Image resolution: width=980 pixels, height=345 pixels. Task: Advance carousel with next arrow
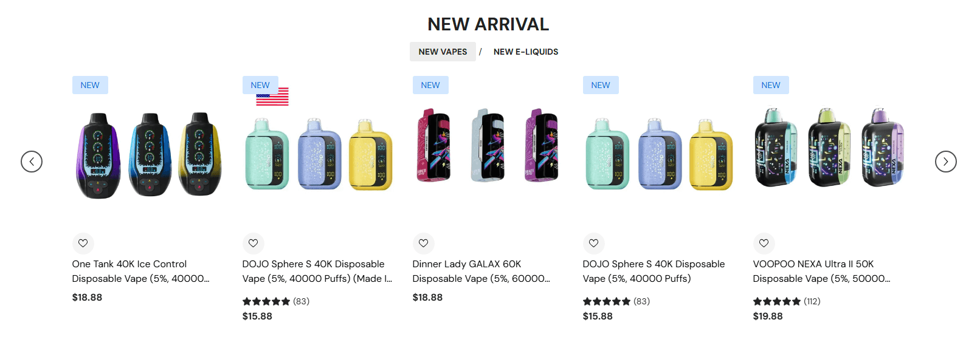point(946,162)
